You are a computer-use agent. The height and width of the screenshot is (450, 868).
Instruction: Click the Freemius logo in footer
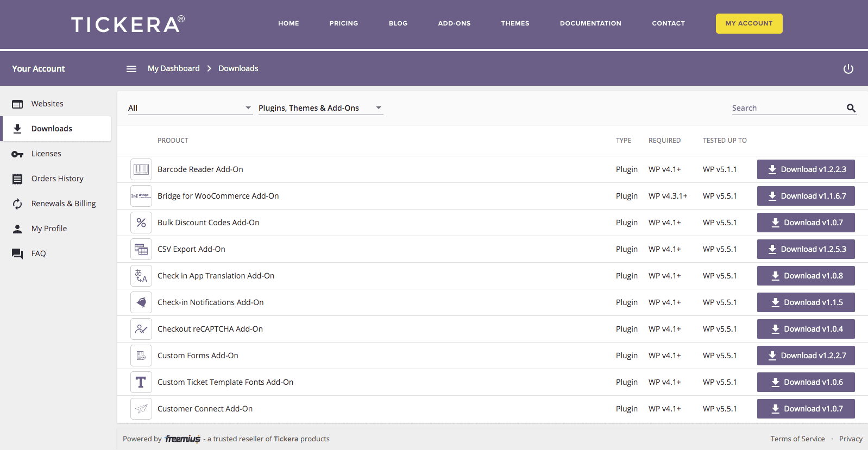coord(183,439)
